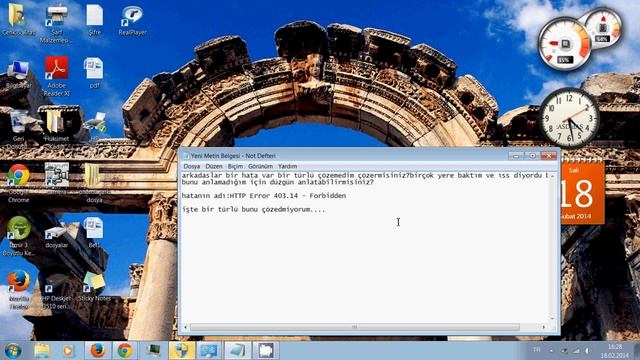Open the Biçim menu in Notepad

(x=235, y=167)
